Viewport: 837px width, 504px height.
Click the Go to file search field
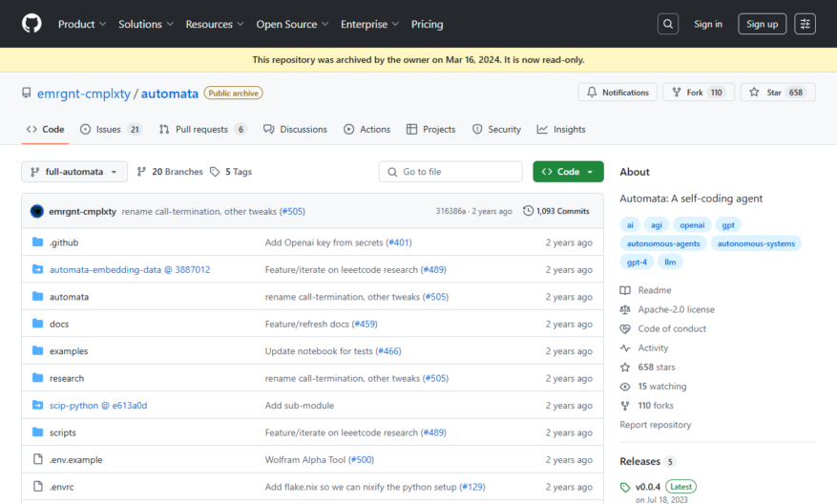coord(450,172)
